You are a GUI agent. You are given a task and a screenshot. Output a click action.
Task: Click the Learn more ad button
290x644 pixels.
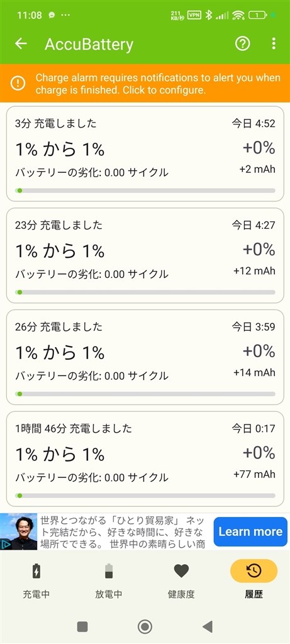(250, 531)
